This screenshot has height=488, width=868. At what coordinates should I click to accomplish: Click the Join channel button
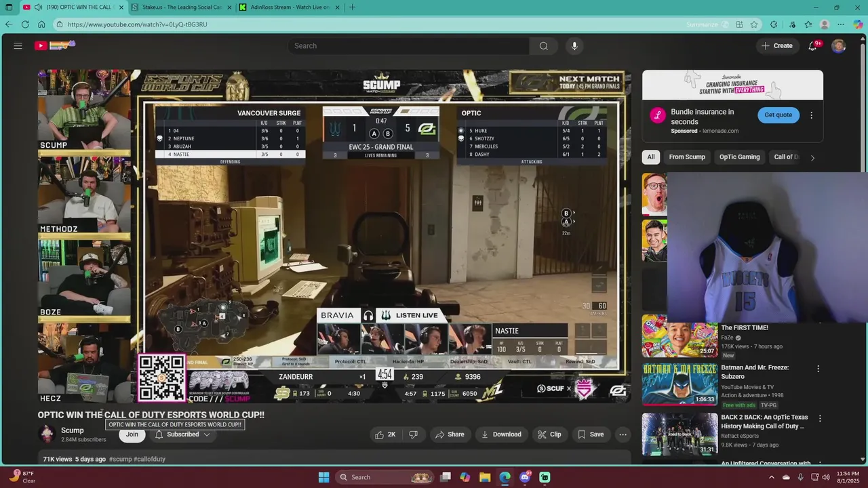132,434
